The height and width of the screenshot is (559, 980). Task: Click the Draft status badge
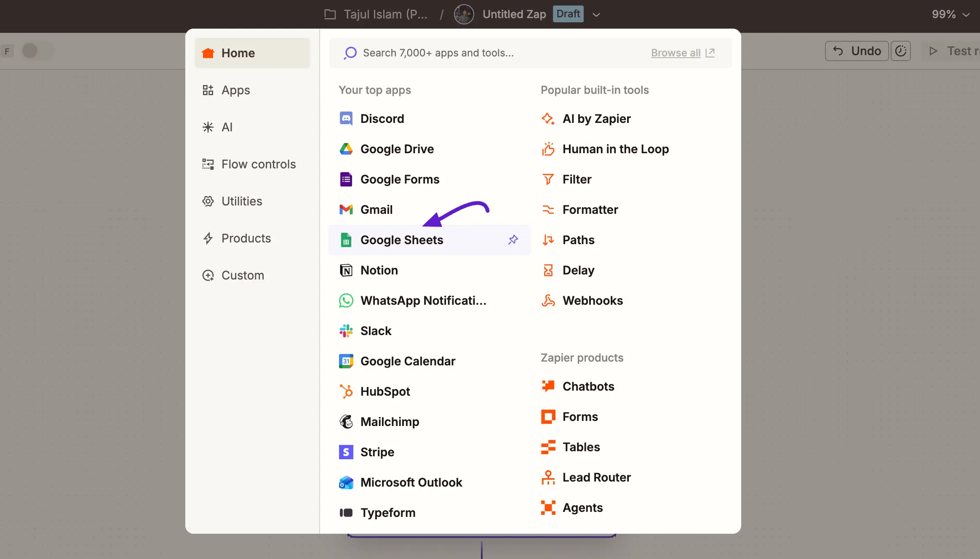[x=568, y=14]
